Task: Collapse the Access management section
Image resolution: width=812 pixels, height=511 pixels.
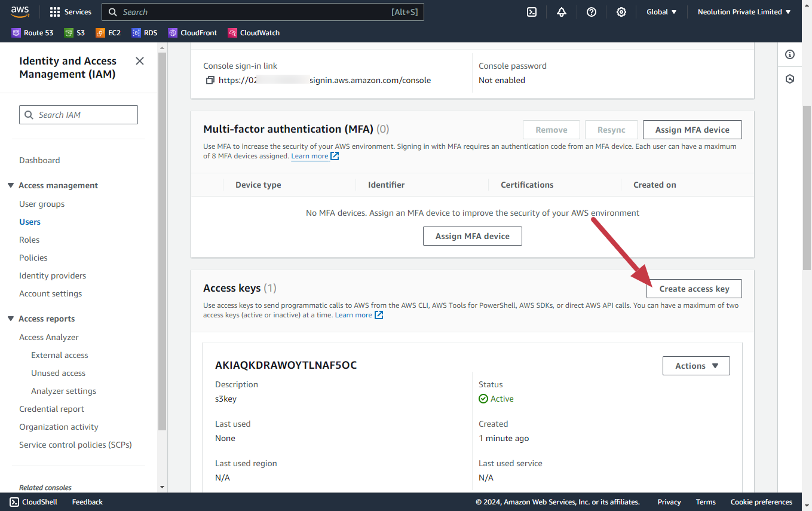Action: (x=11, y=185)
